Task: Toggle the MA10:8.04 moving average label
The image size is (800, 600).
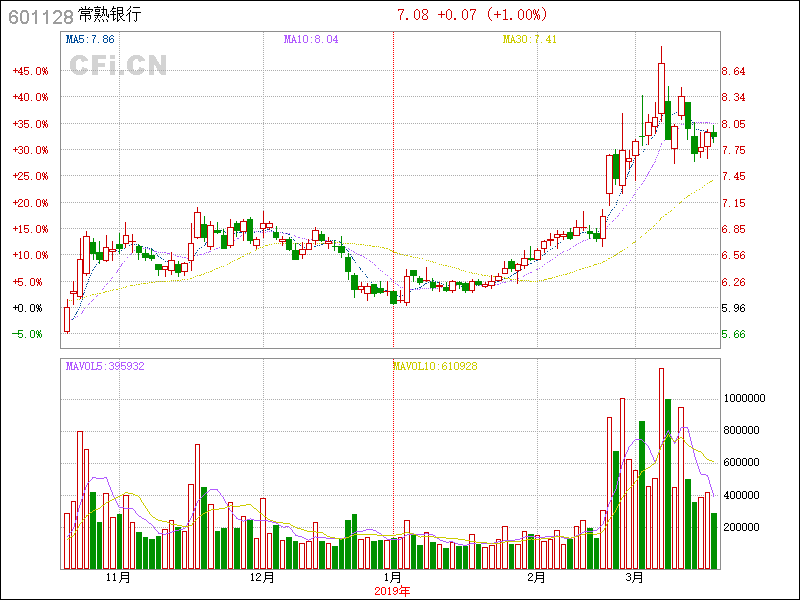Action: coord(310,39)
